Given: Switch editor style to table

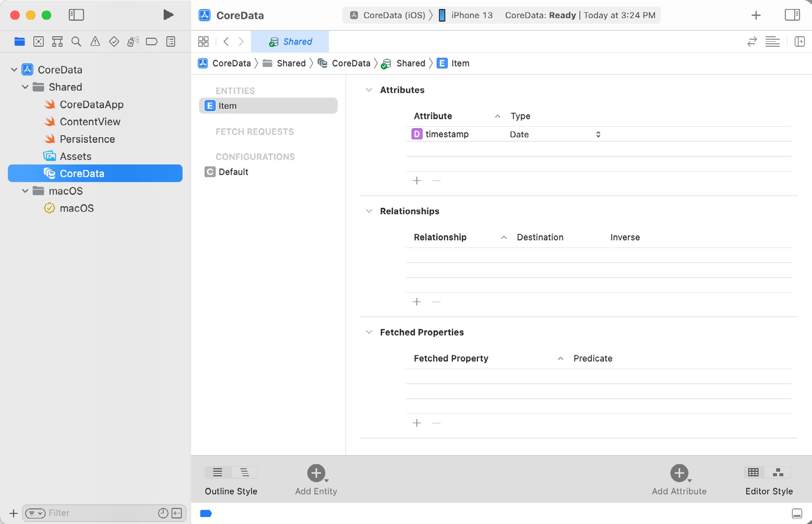Looking at the screenshot, I should click(x=753, y=472).
